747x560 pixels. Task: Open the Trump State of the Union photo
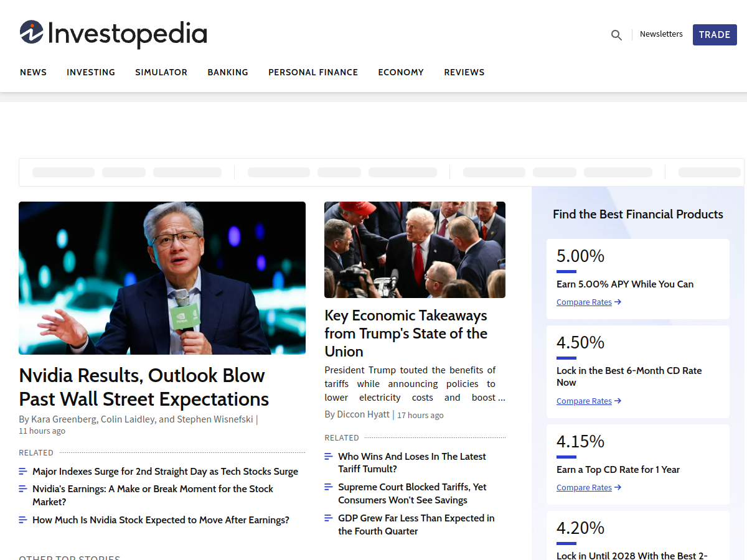coord(415,250)
